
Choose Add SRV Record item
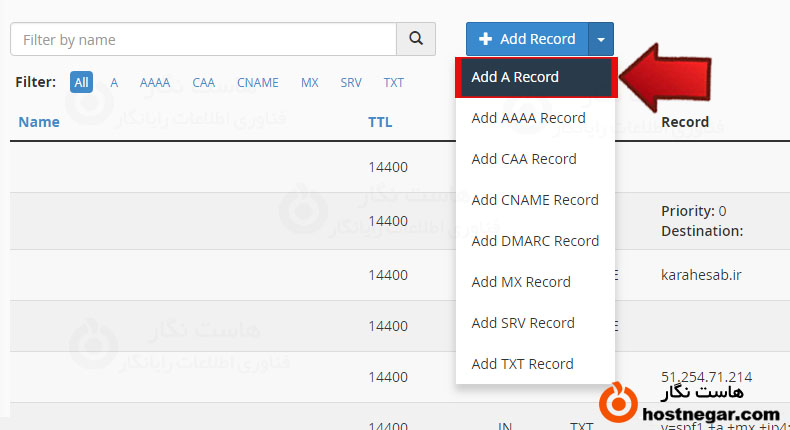[523, 323]
